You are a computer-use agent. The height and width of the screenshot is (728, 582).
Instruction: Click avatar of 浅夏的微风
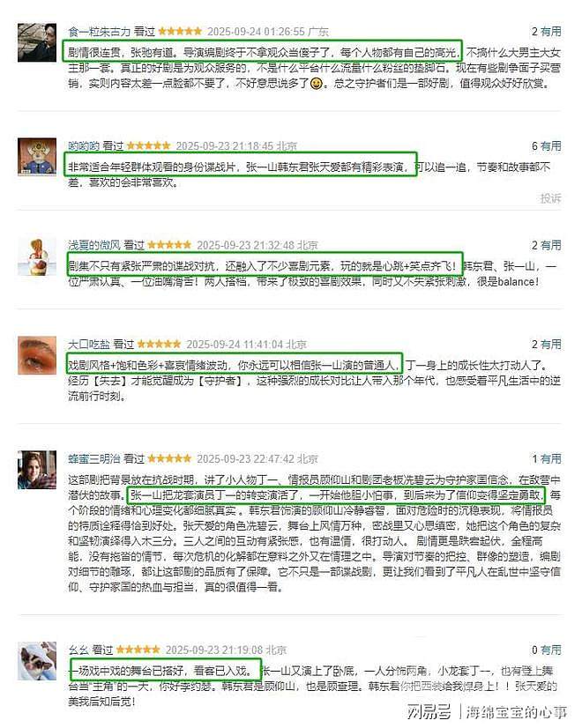[37, 256]
